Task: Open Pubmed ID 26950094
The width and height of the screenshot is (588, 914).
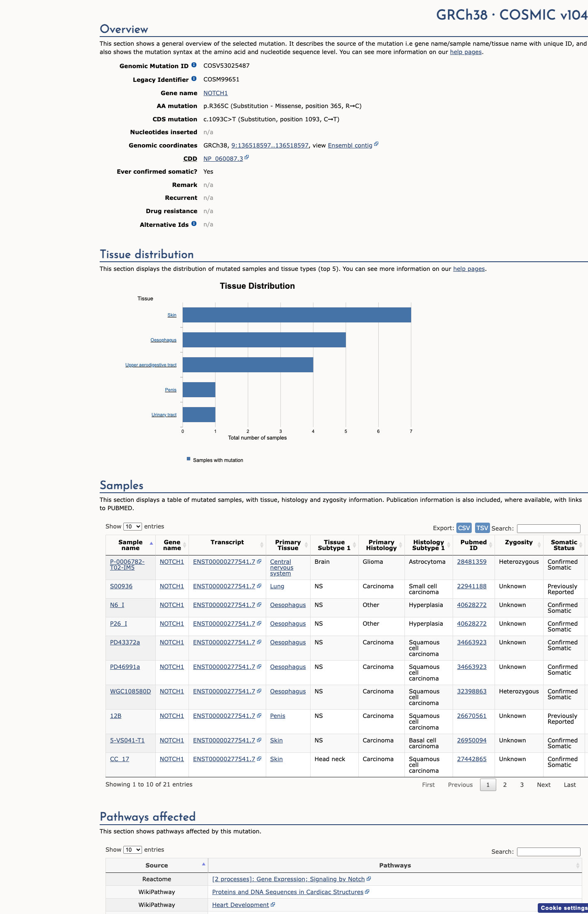Action: (x=472, y=740)
